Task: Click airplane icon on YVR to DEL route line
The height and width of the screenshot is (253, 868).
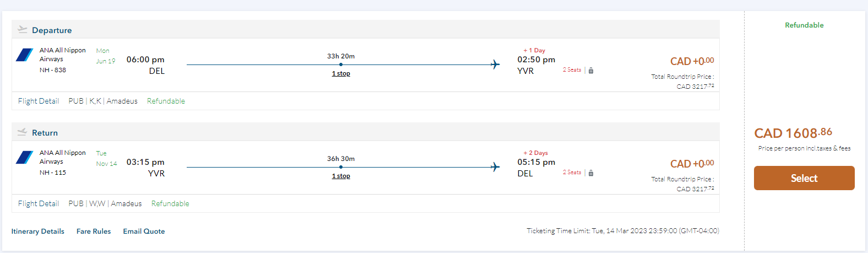Action: (x=495, y=167)
